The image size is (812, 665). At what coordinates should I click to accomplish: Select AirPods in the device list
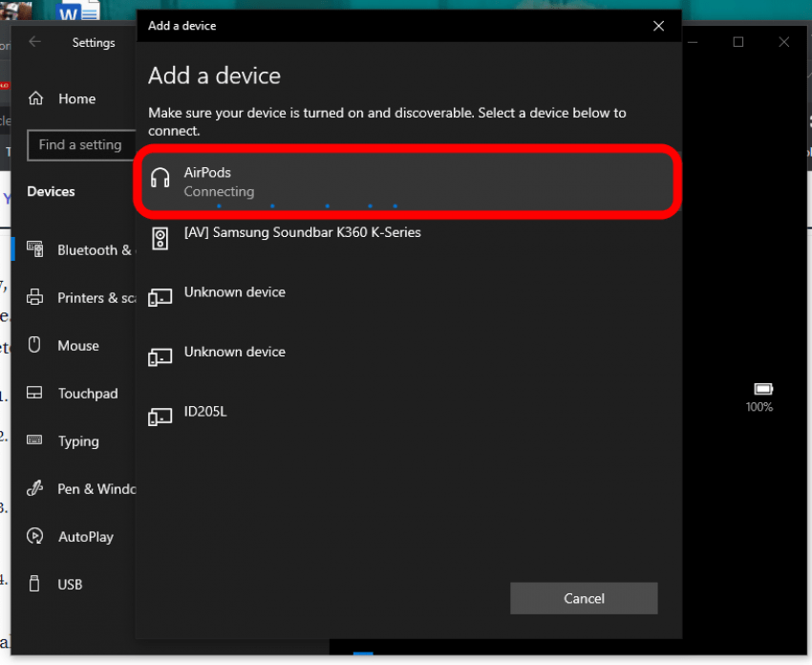408,182
